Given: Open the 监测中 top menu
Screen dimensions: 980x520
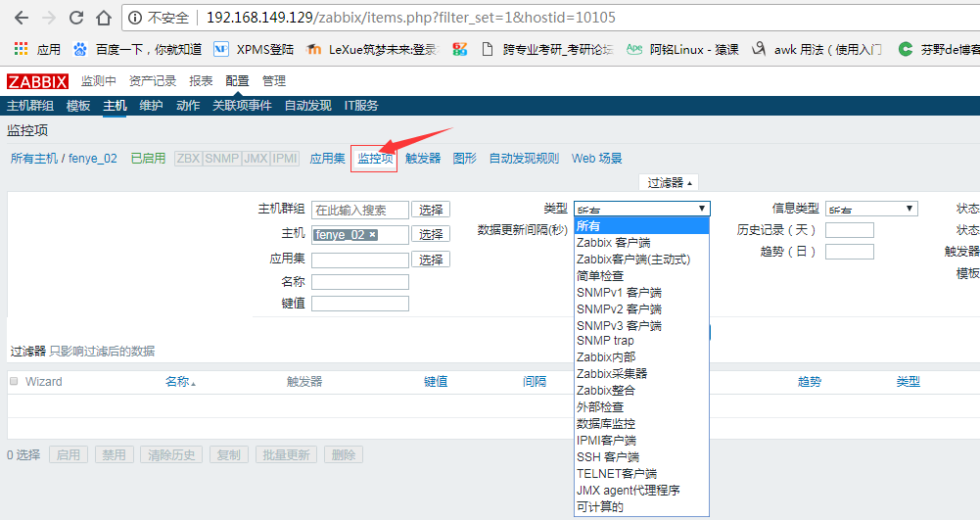Looking at the screenshot, I should click(98, 80).
